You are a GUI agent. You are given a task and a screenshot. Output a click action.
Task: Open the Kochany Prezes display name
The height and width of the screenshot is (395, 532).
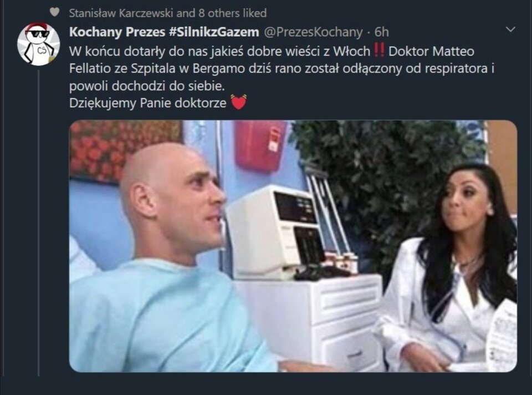tap(117, 32)
